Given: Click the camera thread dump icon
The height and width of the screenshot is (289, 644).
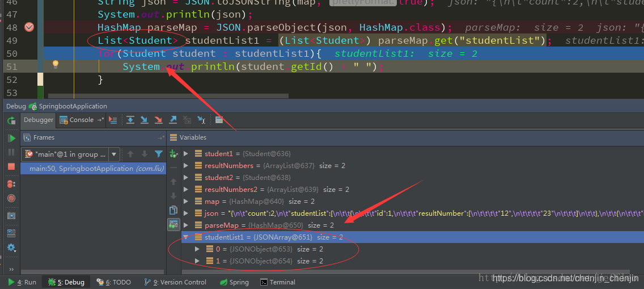Looking at the screenshot, I should [11, 216].
